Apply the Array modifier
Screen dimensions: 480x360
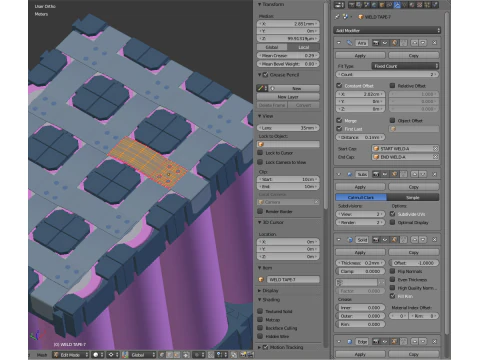360,56
